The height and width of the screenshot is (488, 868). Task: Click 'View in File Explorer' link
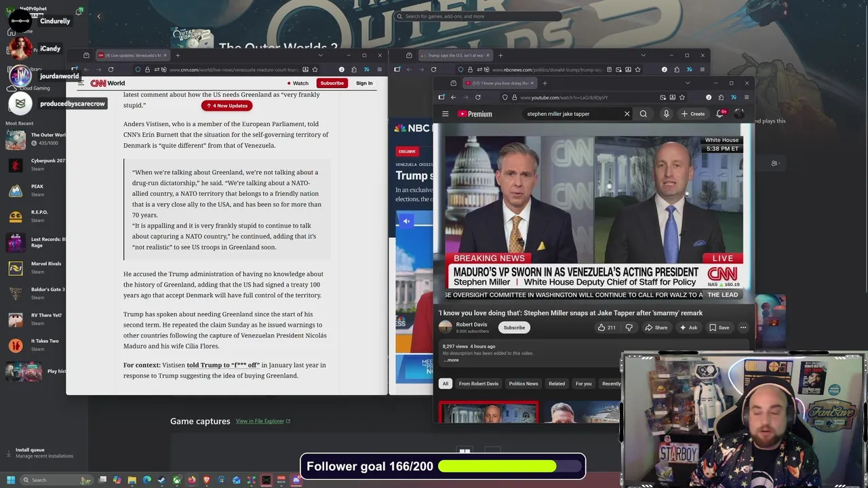coord(263,421)
